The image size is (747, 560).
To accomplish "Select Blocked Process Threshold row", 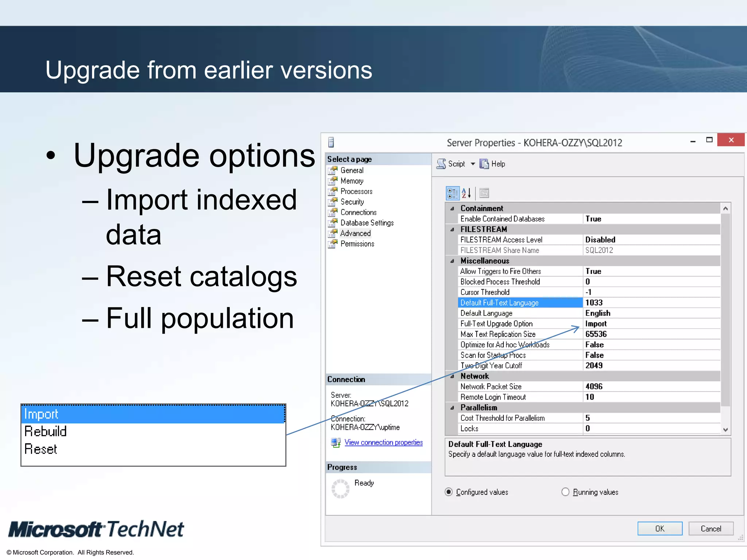I will click(x=589, y=282).
